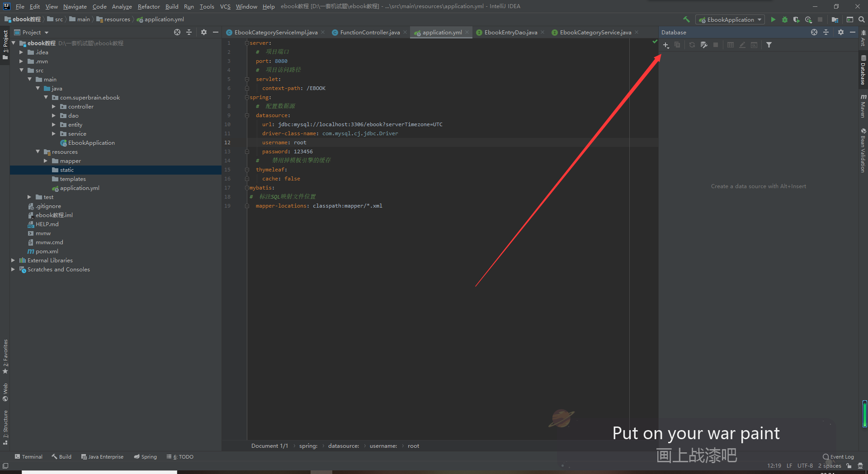Build the project with the hammer icon
This screenshot has width=868, height=474.
(x=686, y=19)
